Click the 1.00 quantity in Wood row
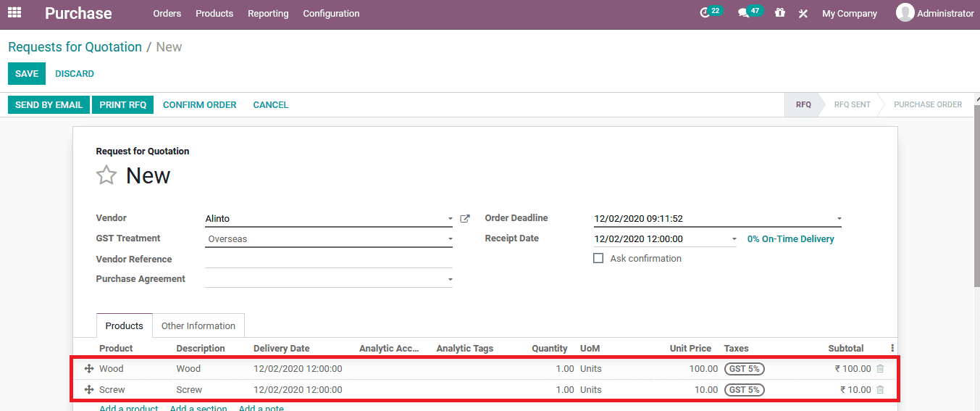The width and height of the screenshot is (980, 411). click(x=565, y=368)
